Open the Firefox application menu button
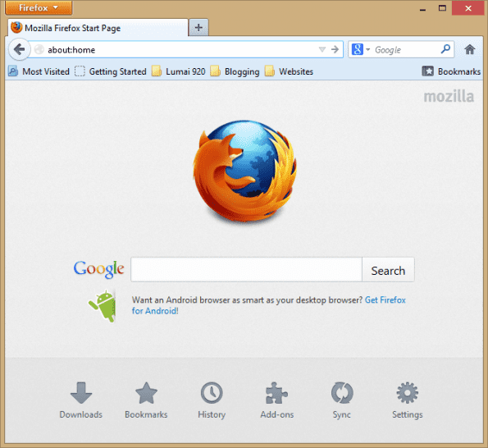This screenshot has width=488, height=448. (x=39, y=7)
